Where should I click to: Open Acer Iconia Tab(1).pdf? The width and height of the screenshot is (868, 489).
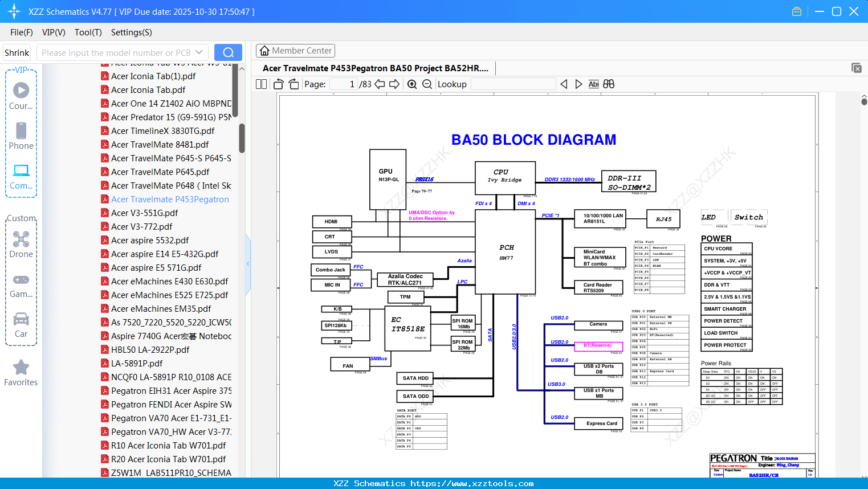pyautogui.click(x=153, y=76)
